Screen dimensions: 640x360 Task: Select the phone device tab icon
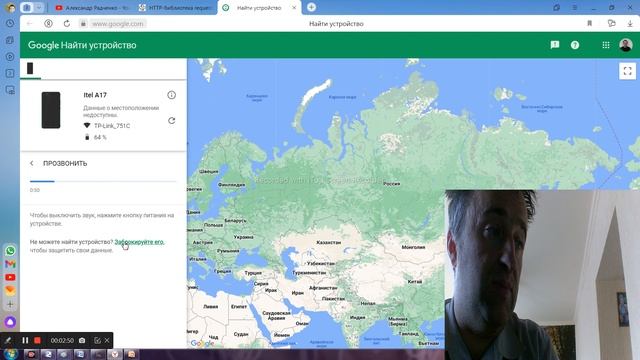30,68
